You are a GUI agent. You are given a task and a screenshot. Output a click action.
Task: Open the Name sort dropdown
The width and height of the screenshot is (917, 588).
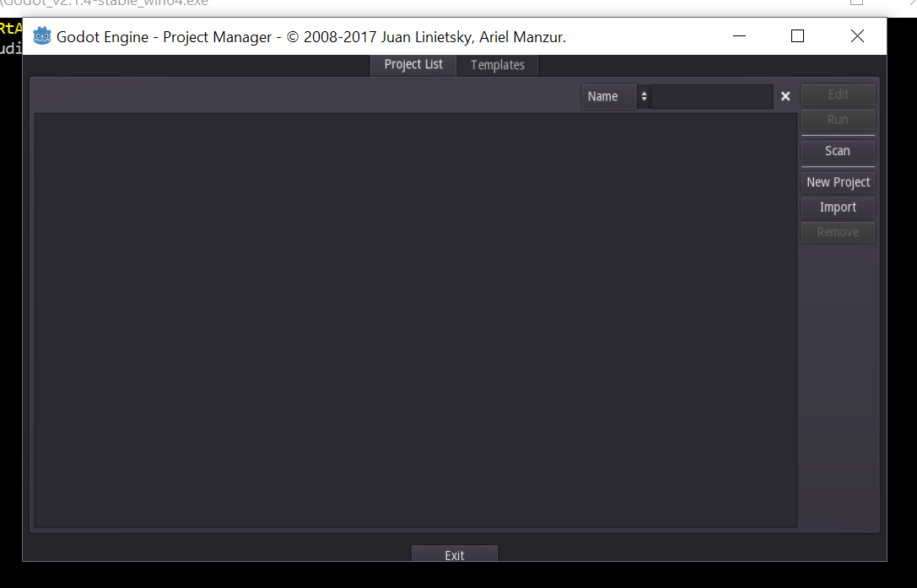pos(607,96)
